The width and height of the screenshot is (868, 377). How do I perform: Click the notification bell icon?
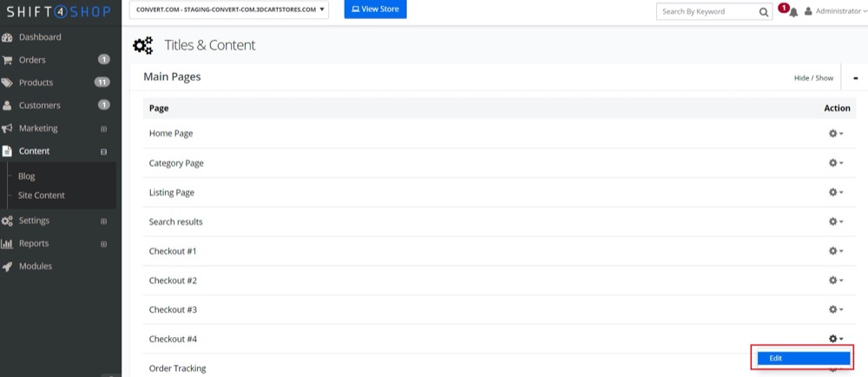(x=792, y=12)
